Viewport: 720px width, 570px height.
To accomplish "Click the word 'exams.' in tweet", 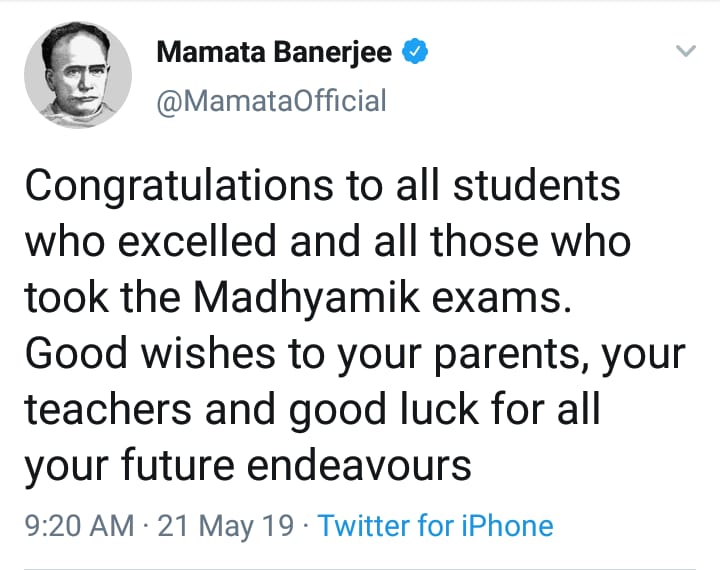I will point(502,299).
